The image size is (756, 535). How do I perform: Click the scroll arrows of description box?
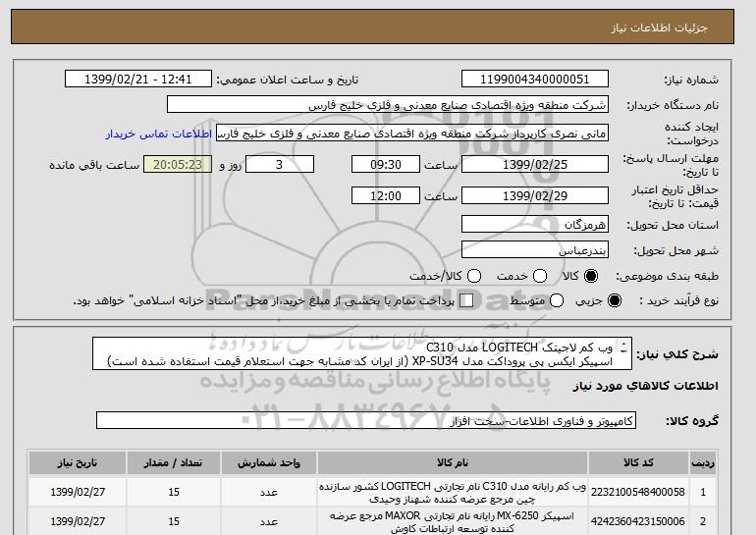[x=624, y=348]
